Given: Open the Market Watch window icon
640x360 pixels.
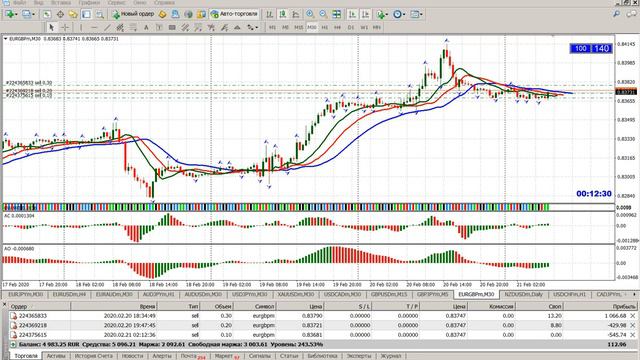Looking at the screenshot, I should [x=47, y=14].
